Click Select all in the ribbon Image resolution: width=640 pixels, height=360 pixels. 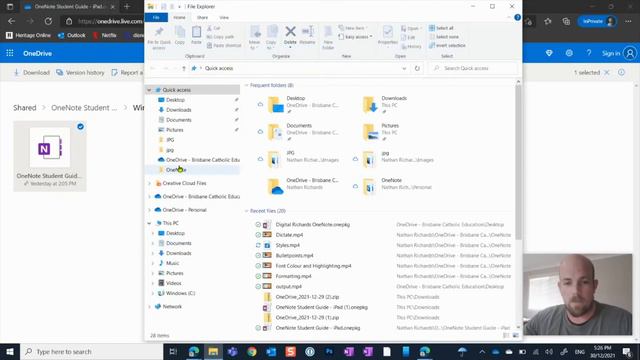point(441,28)
